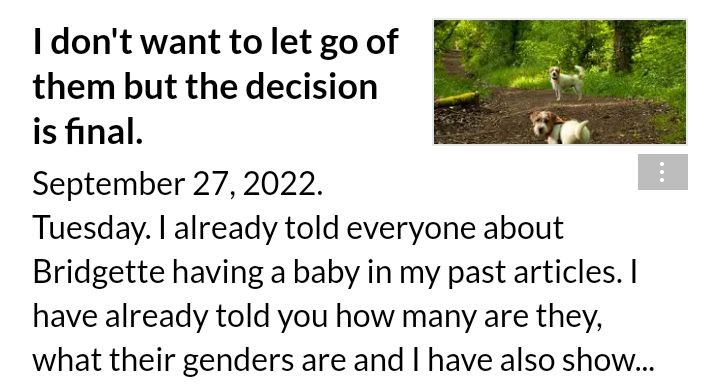This screenshot has width=720, height=392.
Task: Click the word "everyone about" in excerpt
Action: (x=455, y=229)
